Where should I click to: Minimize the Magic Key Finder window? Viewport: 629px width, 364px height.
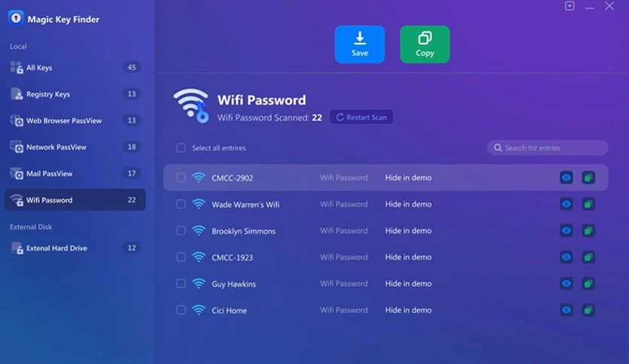point(589,7)
